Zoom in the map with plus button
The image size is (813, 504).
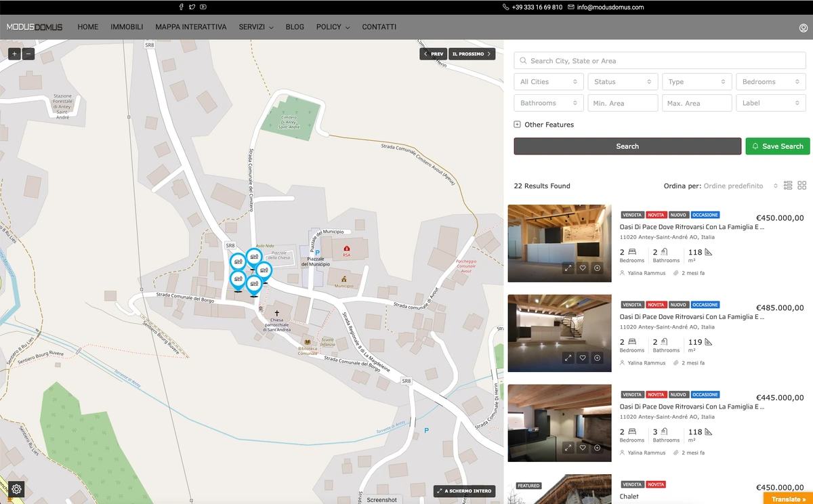pyautogui.click(x=14, y=54)
